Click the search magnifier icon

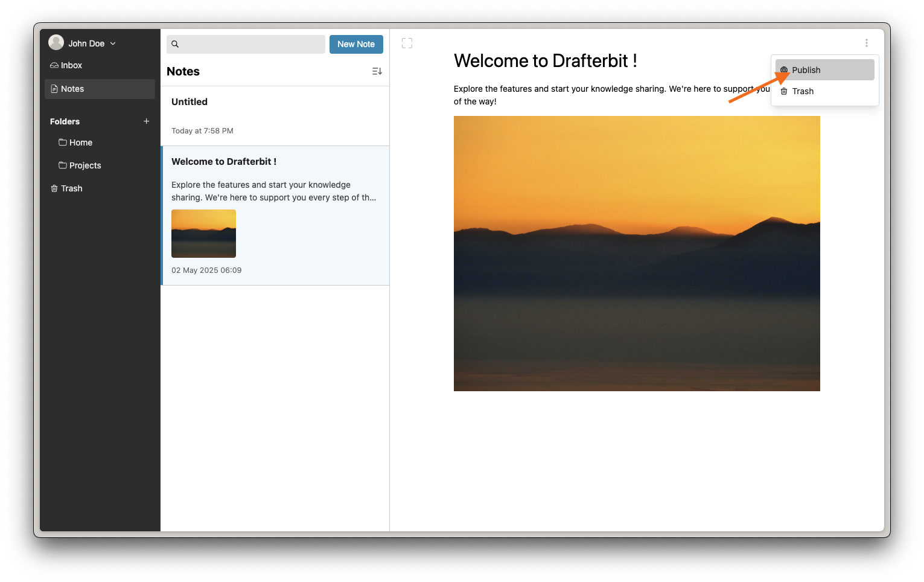(175, 43)
